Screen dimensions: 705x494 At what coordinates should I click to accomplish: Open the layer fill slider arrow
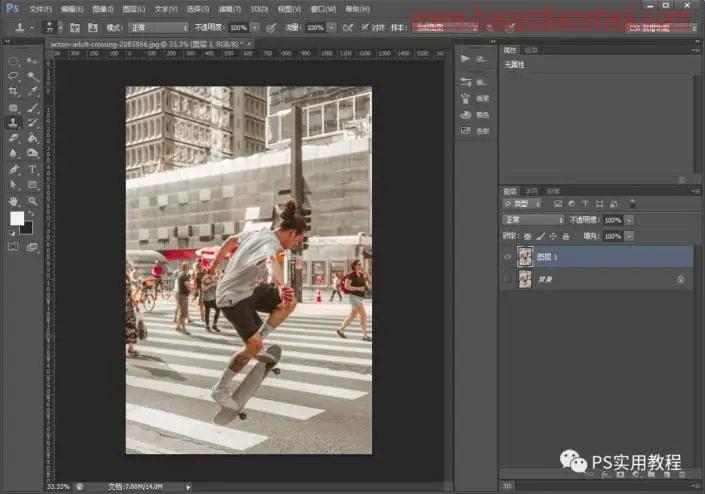(629, 236)
